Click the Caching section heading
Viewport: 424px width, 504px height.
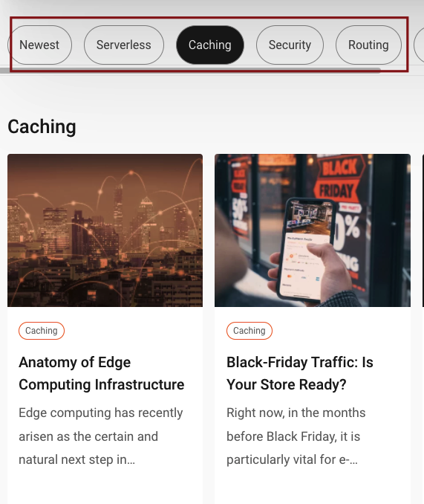coord(42,126)
